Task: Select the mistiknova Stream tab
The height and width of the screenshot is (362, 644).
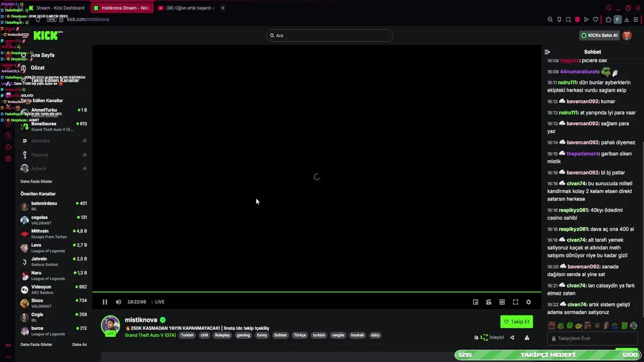Action: click(x=121, y=8)
